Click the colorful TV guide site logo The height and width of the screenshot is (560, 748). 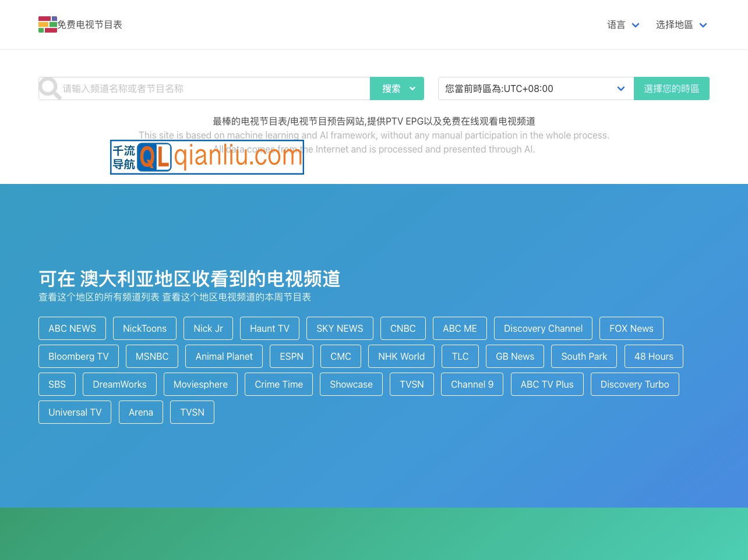(48, 24)
